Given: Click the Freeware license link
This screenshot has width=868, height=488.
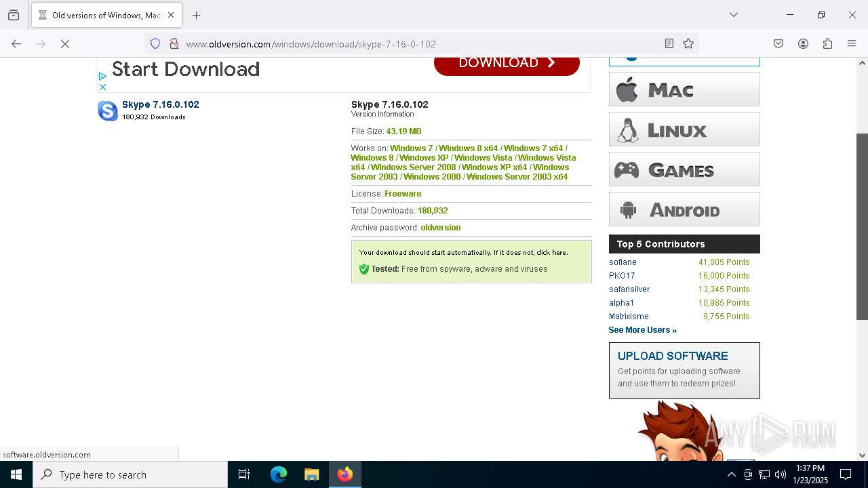Looking at the screenshot, I should click(x=403, y=194).
